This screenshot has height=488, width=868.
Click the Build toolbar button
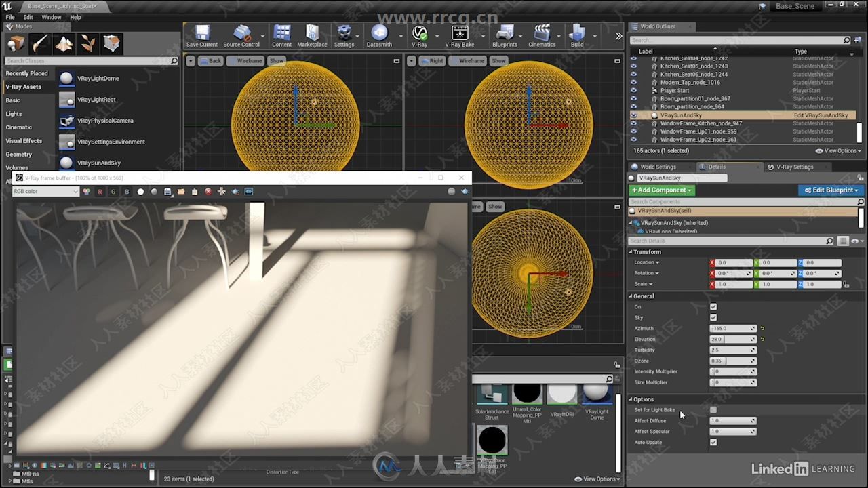[x=577, y=37]
